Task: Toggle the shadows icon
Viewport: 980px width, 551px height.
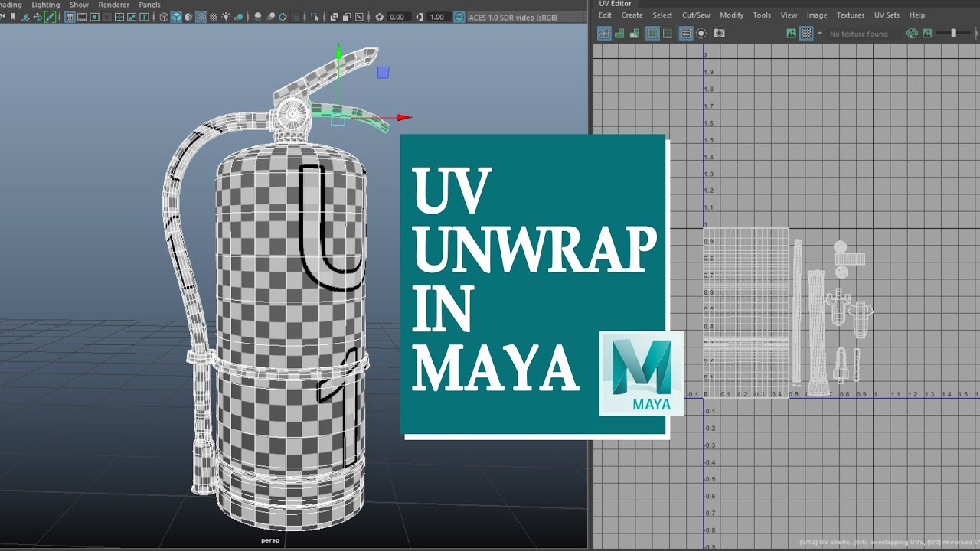Action: [239, 17]
